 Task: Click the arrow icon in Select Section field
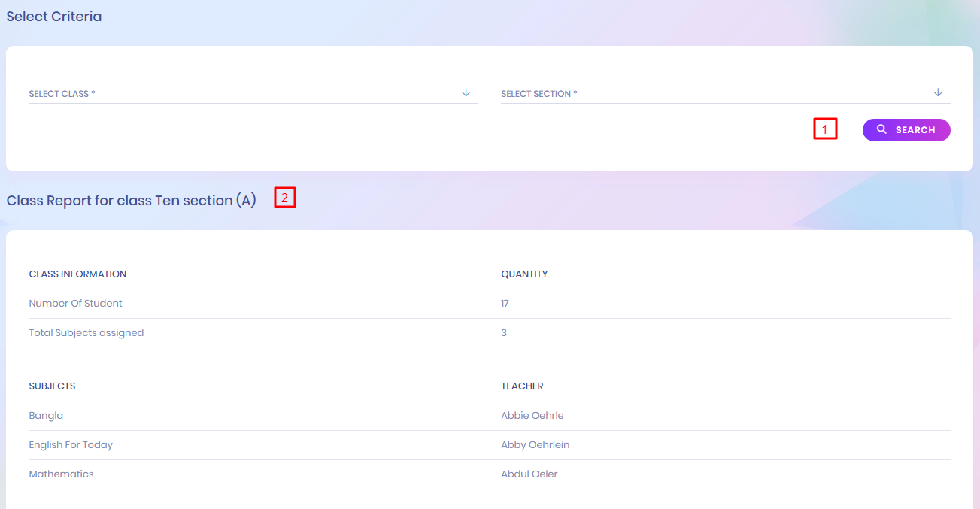point(938,92)
